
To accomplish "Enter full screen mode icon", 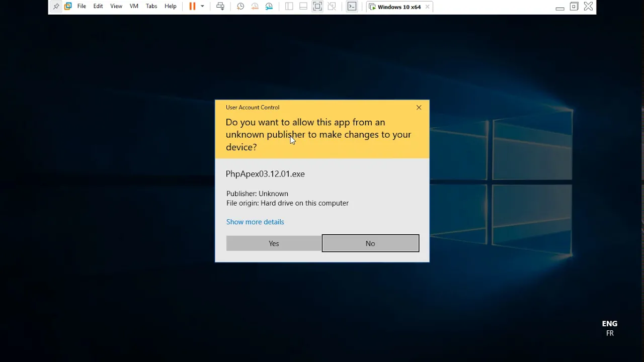I will (x=317, y=7).
